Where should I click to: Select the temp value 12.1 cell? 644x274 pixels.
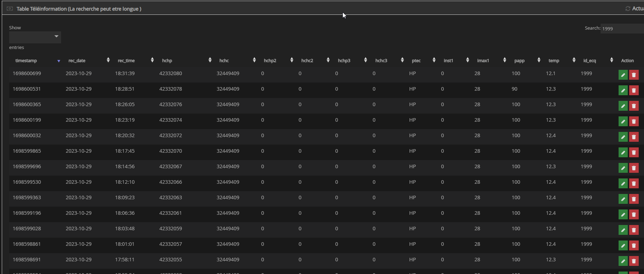(550, 73)
